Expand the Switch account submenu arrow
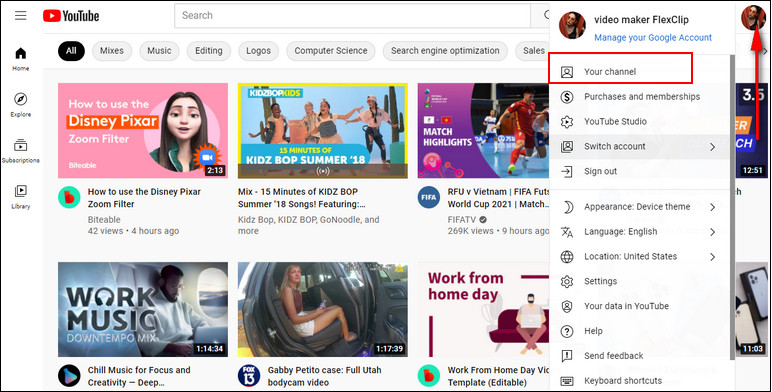 712,146
